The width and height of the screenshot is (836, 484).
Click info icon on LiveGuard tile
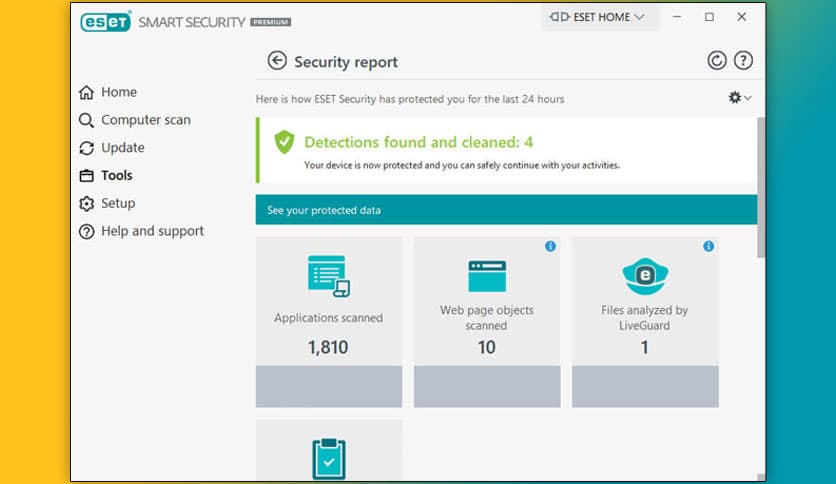click(708, 246)
